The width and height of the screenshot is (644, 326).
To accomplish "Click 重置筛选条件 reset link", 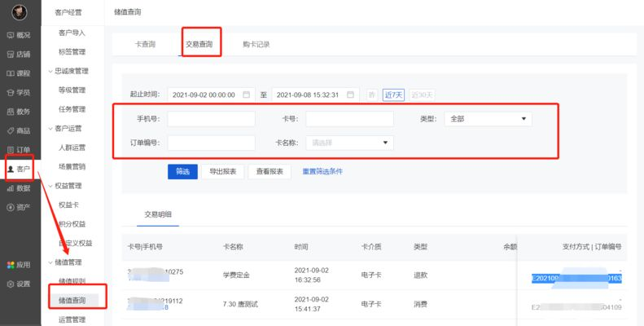I will tap(322, 171).
